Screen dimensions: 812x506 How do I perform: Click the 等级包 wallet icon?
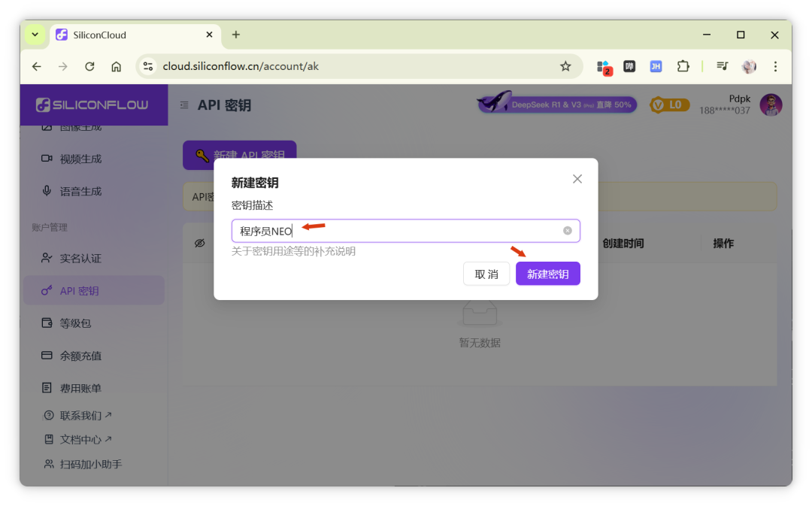pyautogui.click(x=47, y=323)
